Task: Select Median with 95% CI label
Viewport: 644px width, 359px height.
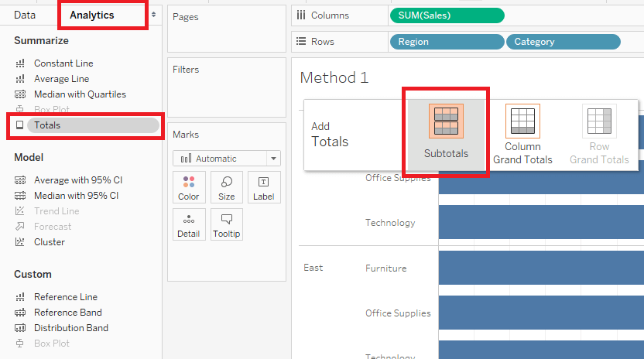Action: point(77,196)
